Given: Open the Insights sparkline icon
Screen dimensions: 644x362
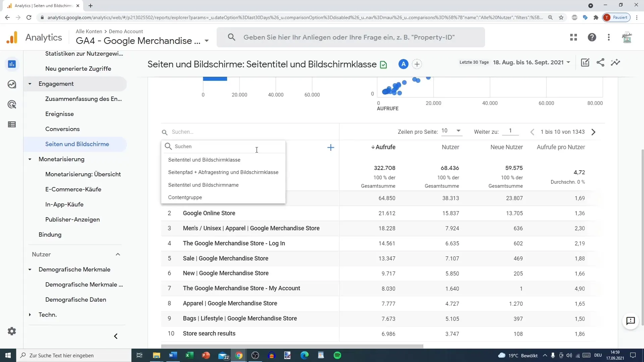Looking at the screenshot, I should pos(615,62).
